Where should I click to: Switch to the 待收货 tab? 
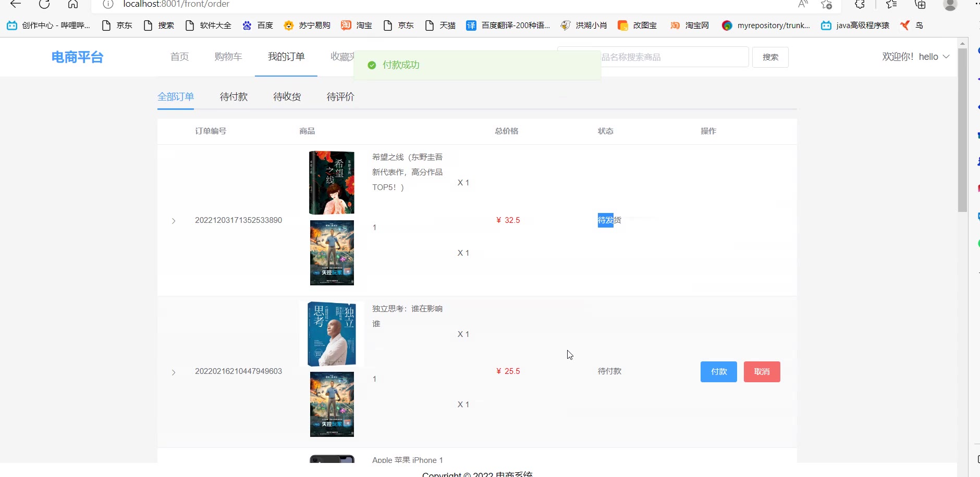287,97
